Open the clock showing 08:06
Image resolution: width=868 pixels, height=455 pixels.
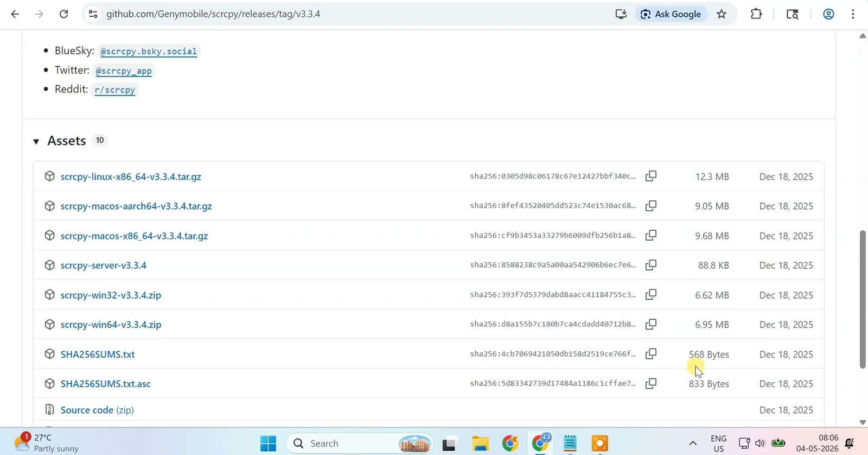[x=818, y=444]
